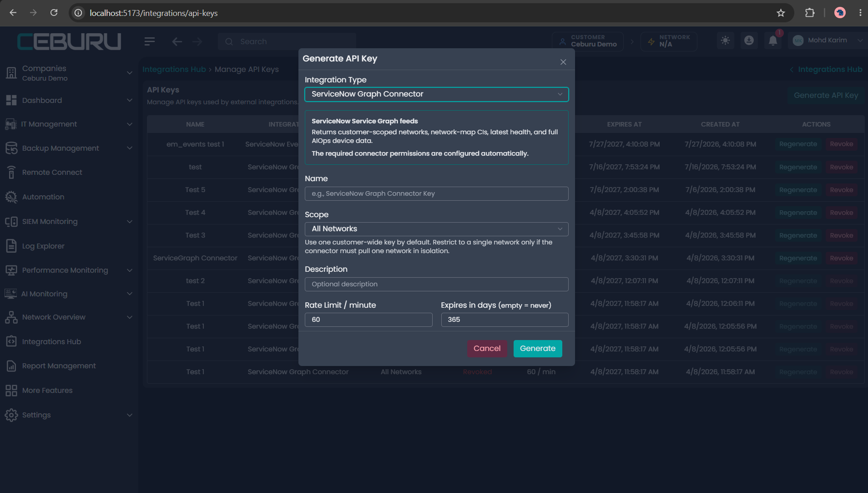Click the Performance Monitoring icon
Viewport: 868px width, 493px height.
coord(11,270)
